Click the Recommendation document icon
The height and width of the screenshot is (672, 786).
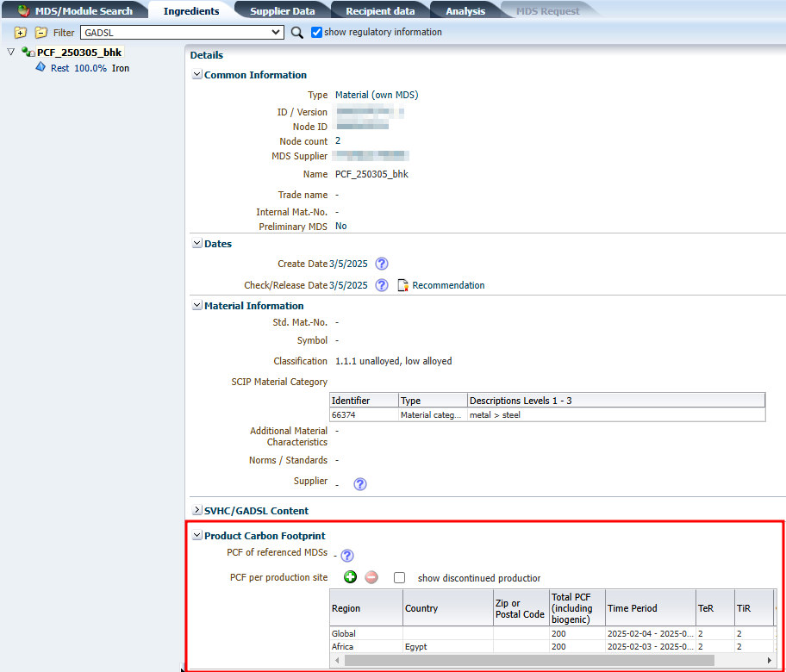coord(402,285)
